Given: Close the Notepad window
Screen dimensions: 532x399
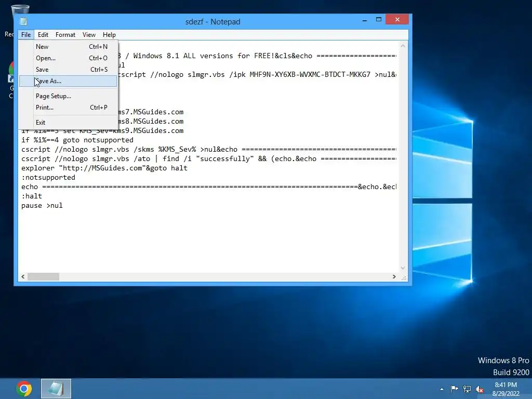Looking at the screenshot, I should (397, 20).
